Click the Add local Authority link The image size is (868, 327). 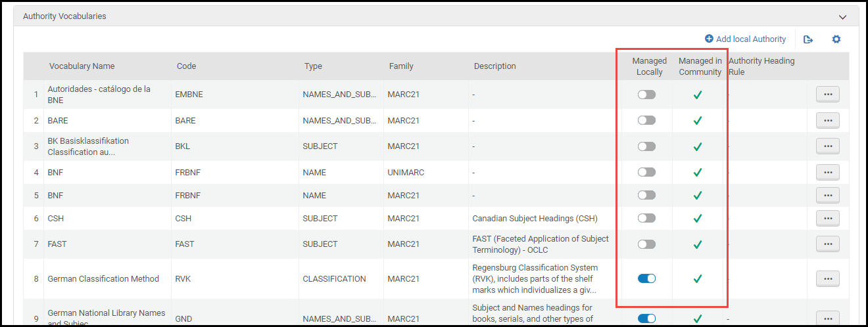pyautogui.click(x=750, y=39)
